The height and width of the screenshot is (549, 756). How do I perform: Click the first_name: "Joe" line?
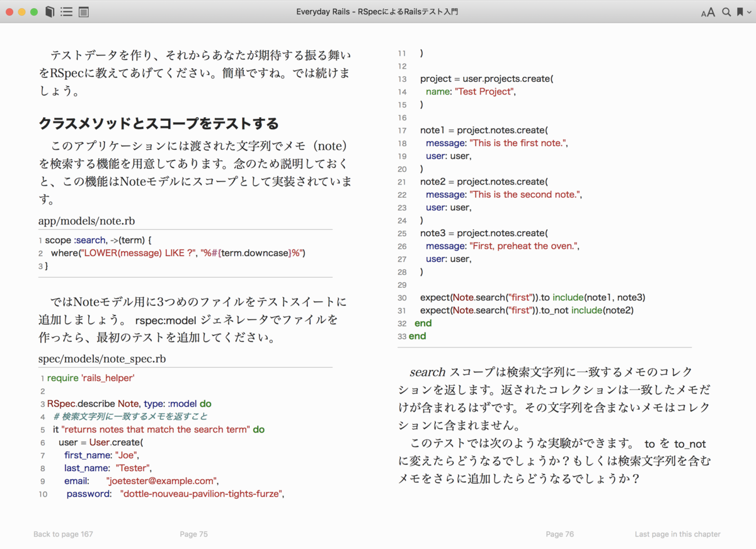coord(101,455)
